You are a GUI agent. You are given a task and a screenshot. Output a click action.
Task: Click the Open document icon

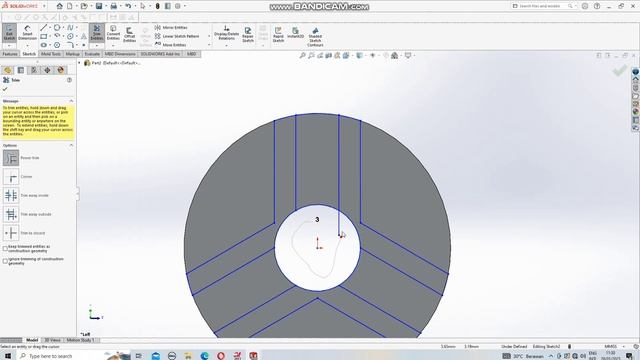pyautogui.click(x=84, y=6)
